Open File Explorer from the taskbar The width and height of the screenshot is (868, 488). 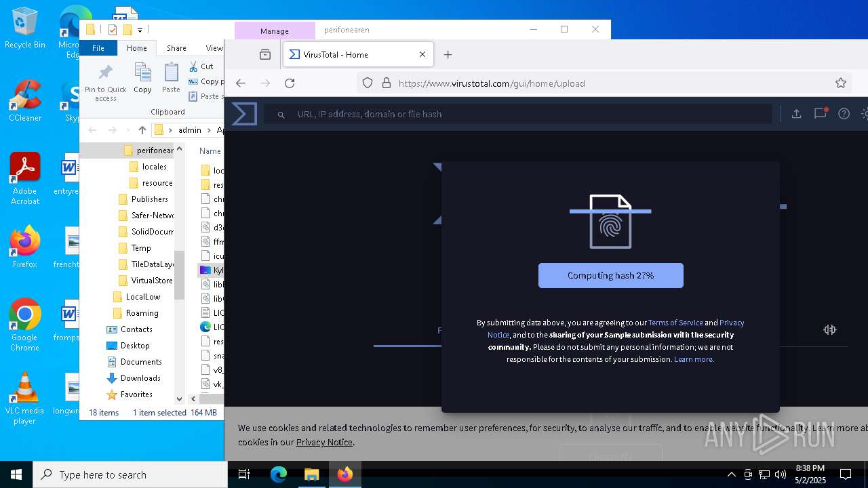pyautogui.click(x=311, y=474)
